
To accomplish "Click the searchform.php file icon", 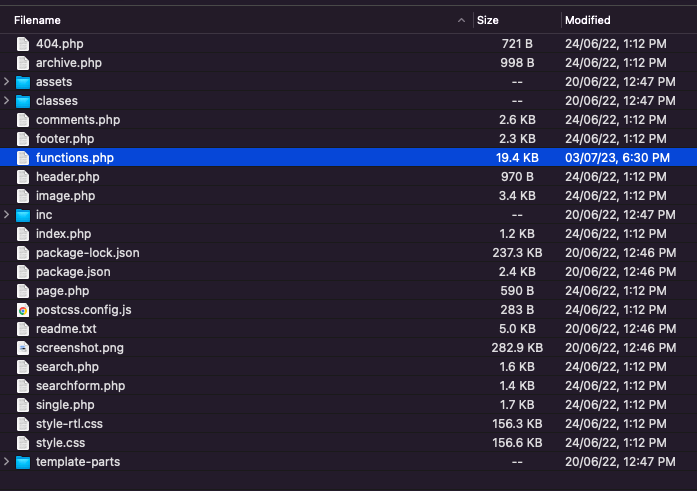I will [23, 386].
